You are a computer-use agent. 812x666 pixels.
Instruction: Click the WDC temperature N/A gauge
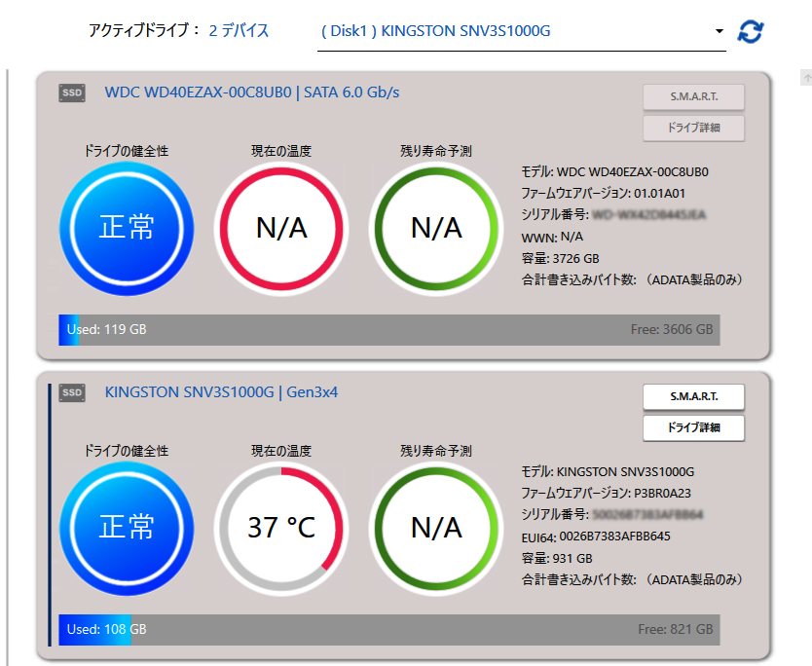(x=281, y=229)
